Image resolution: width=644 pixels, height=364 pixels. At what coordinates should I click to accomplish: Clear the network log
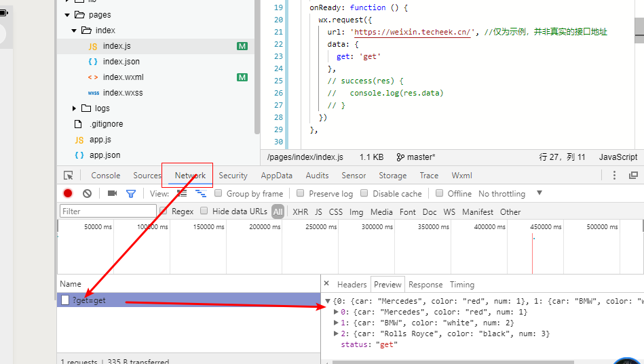pos(87,193)
